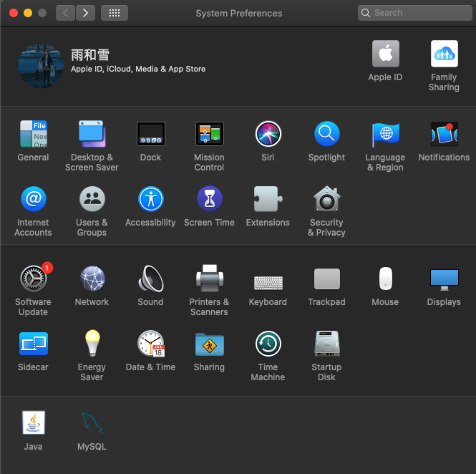The width and height of the screenshot is (476, 474).
Task: Click the yellow minimize window button
Action: (28, 13)
